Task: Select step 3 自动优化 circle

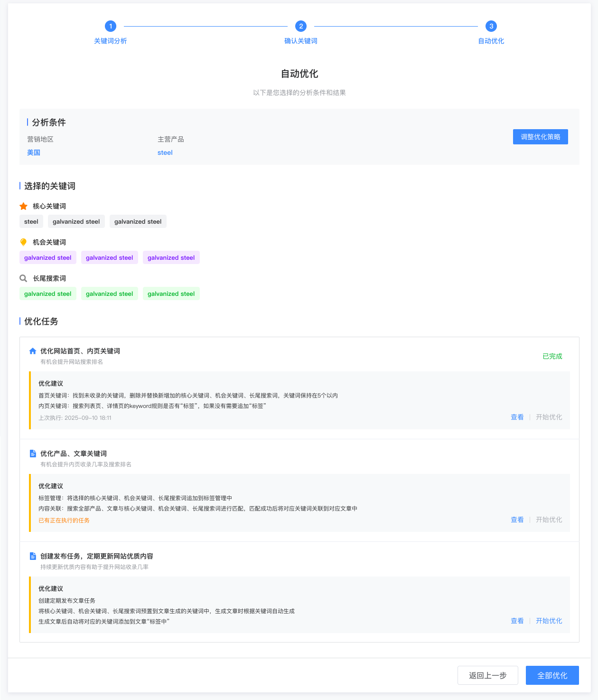Action: [x=491, y=26]
